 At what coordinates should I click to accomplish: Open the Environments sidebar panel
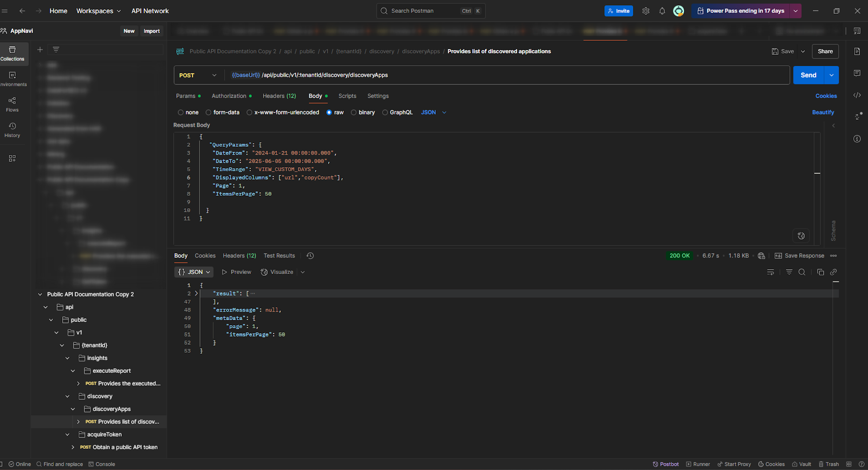12,79
